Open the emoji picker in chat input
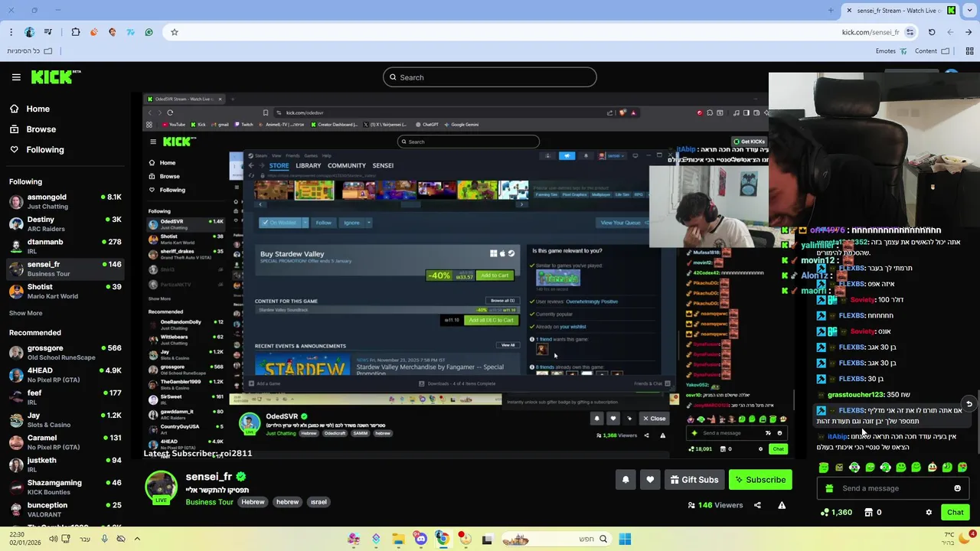Screen dimensions: 980x551 pyautogui.click(x=957, y=488)
